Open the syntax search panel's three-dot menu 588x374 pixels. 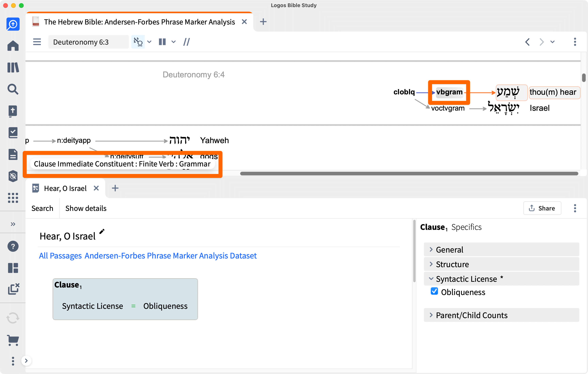click(x=575, y=208)
